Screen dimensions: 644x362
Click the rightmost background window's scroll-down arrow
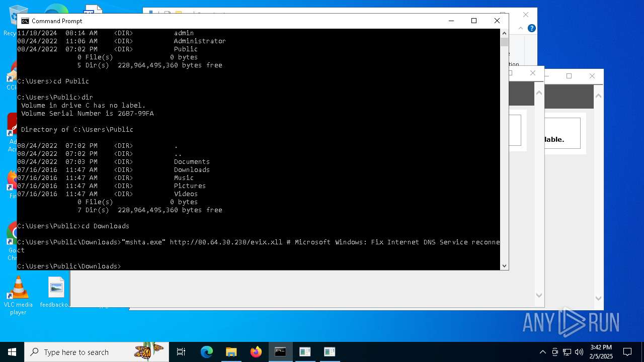coord(598,298)
